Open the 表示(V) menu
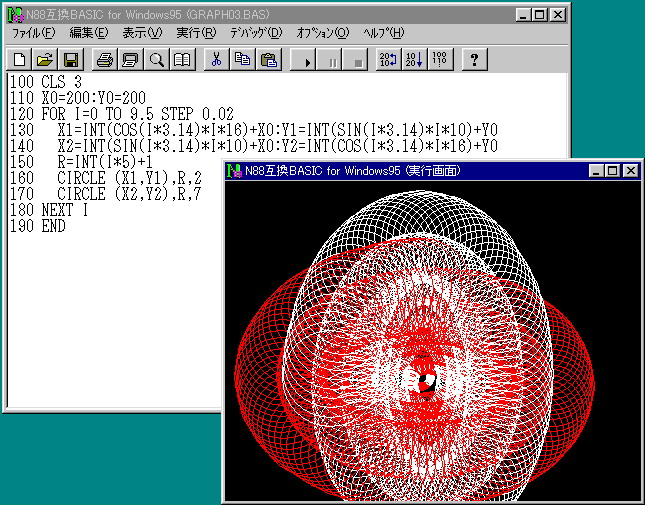Screen dimensions: 645x505 point(142,33)
